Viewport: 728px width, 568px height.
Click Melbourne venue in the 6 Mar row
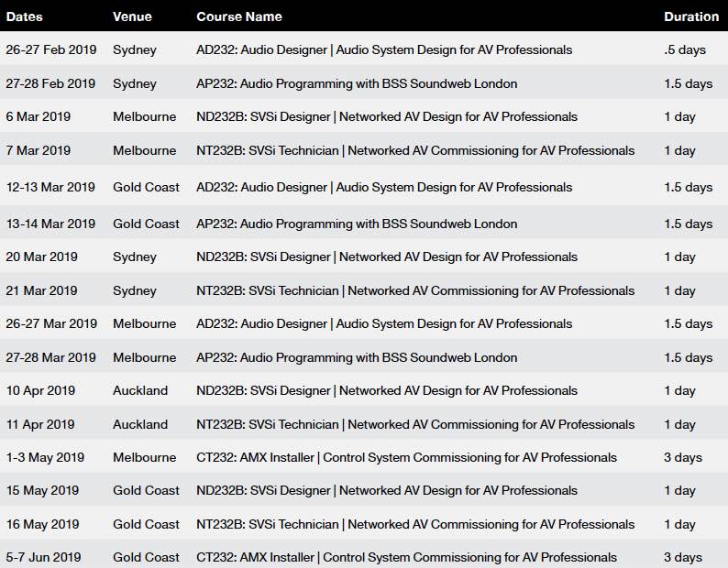[x=144, y=116]
